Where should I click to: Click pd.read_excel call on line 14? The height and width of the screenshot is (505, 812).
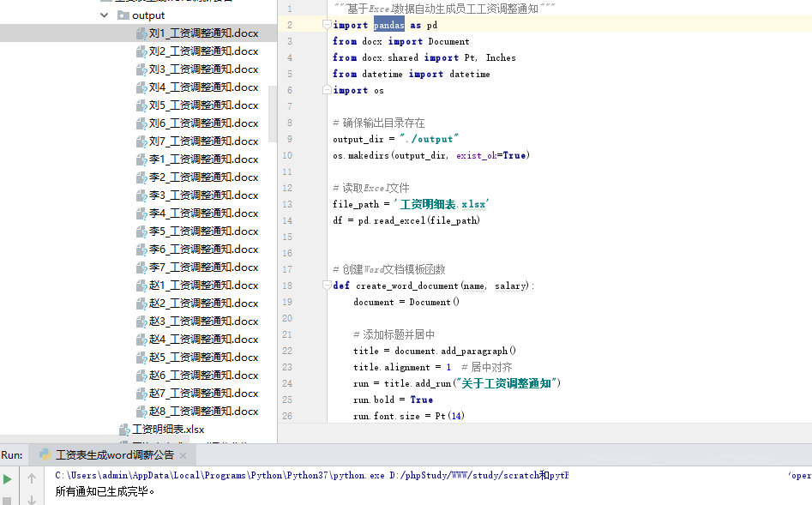coord(419,220)
